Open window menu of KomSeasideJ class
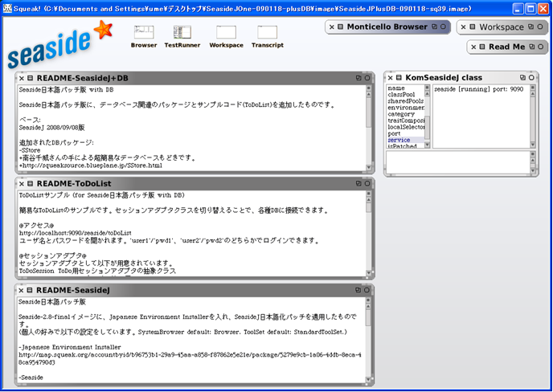The width and height of the screenshot is (553, 392). tap(399, 78)
